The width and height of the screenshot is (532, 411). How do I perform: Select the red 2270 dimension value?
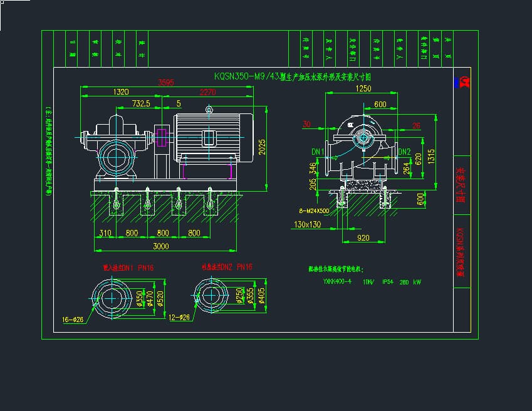[207, 92]
